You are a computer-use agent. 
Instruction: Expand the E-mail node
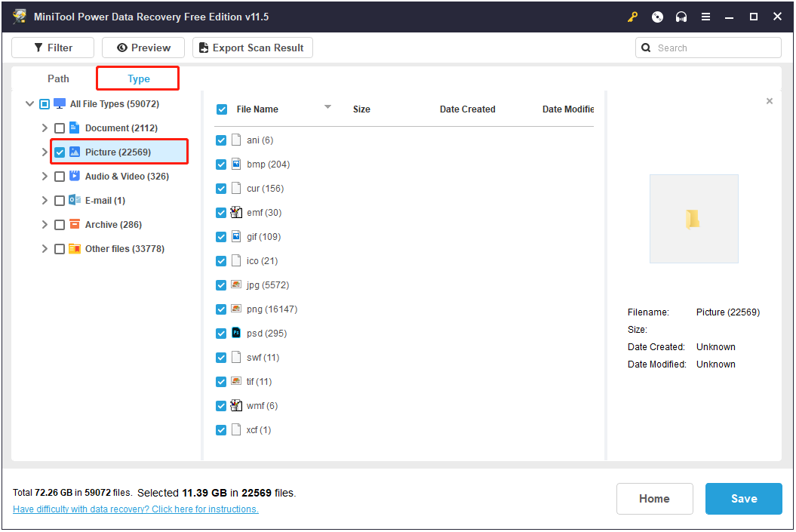45,201
